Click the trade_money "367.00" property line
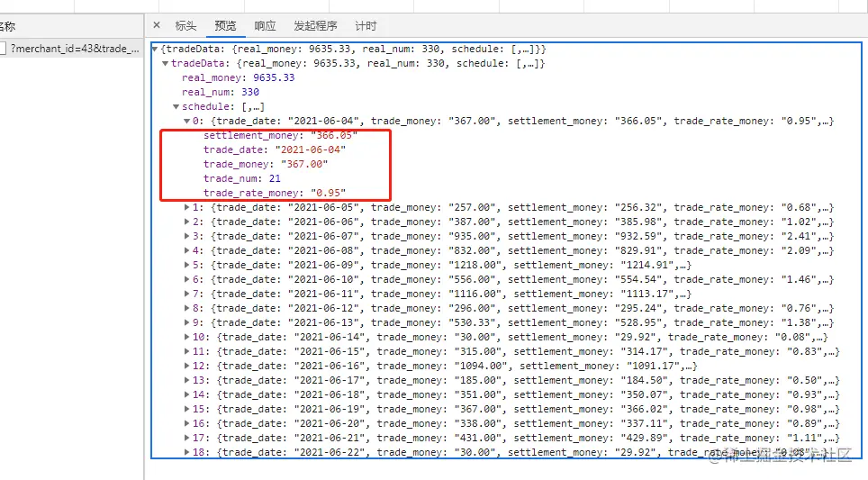Image resolution: width=868 pixels, height=480 pixels. (266, 164)
